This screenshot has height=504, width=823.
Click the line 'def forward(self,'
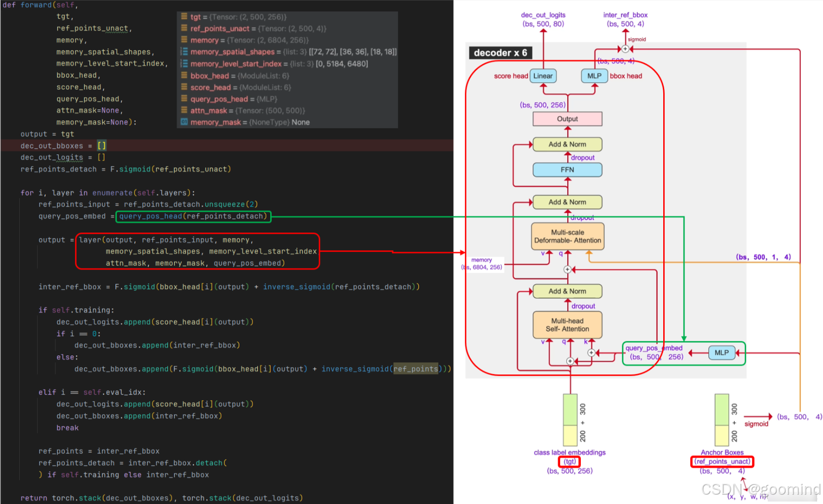coord(40,5)
